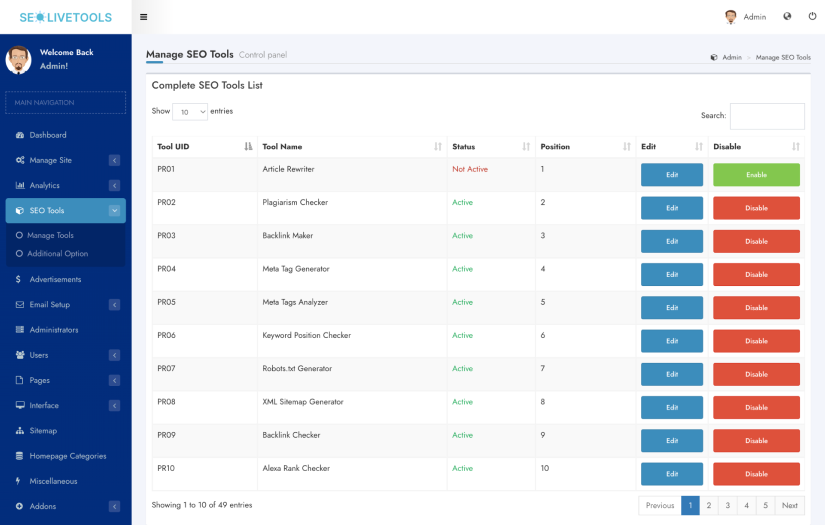Click the Previous pagination button

click(x=660, y=506)
